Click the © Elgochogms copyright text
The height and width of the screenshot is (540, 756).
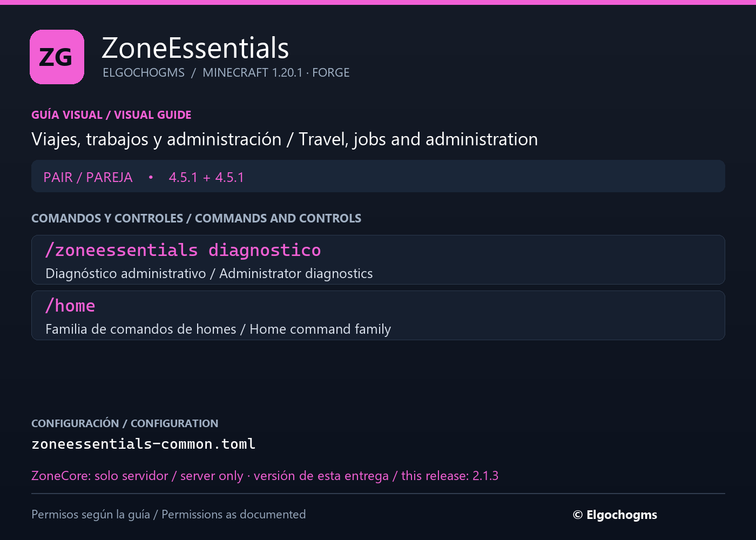pos(615,515)
